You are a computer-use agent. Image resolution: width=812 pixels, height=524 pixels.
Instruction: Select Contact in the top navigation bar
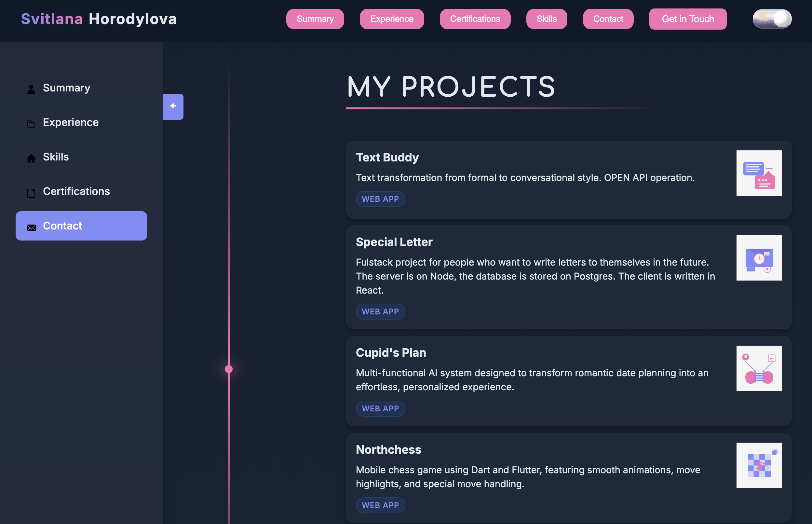pyautogui.click(x=608, y=19)
